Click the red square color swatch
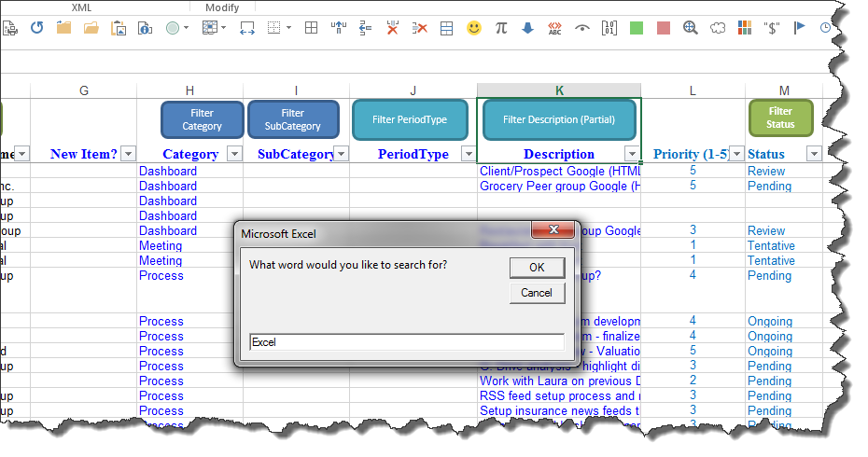 pos(664,28)
